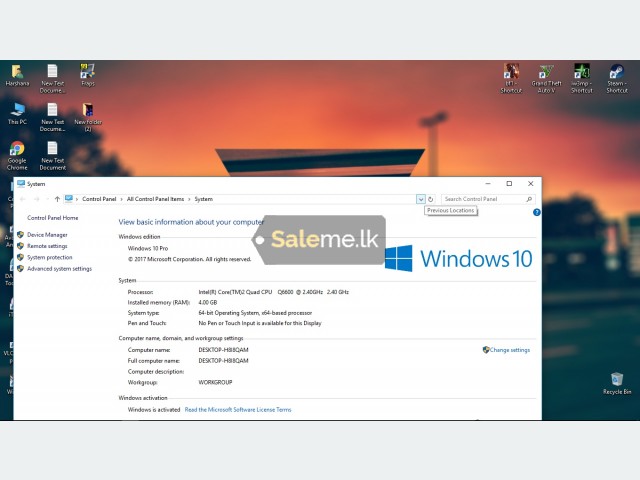Image resolution: width=640 pixels, height=480 pixels.
Task: Open Remote settings link
Action: [47, 246]
